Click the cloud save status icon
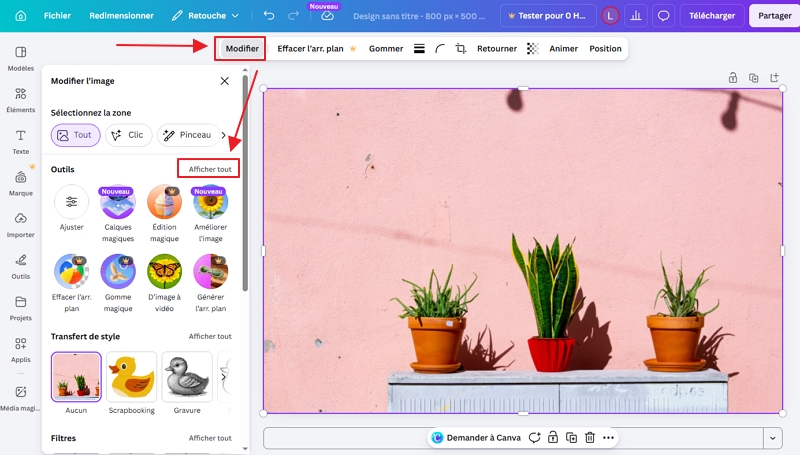 328,16
